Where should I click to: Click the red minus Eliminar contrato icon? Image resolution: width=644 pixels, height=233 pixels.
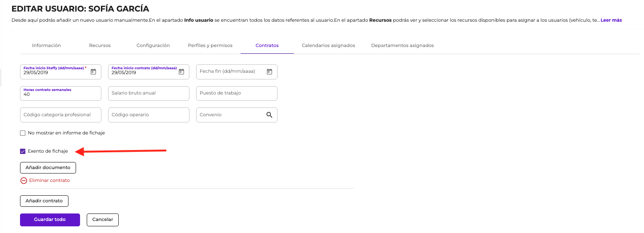pyautogui.click(x=24, y=181)
